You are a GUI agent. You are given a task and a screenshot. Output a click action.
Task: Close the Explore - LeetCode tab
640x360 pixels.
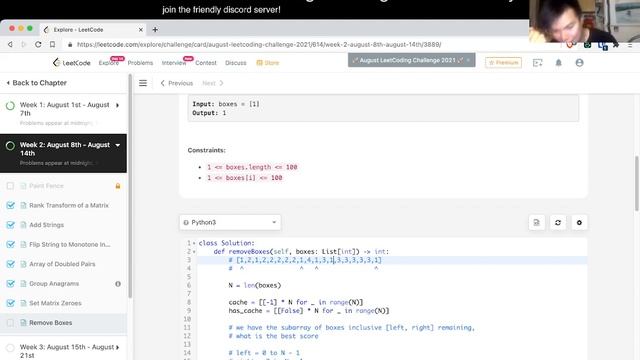(140, 30)
